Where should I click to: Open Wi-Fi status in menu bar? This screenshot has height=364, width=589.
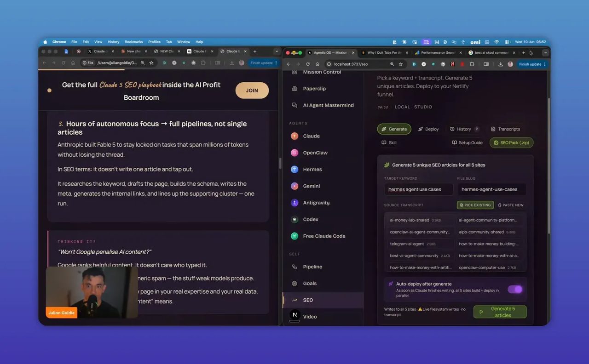(x=497, y=42)
